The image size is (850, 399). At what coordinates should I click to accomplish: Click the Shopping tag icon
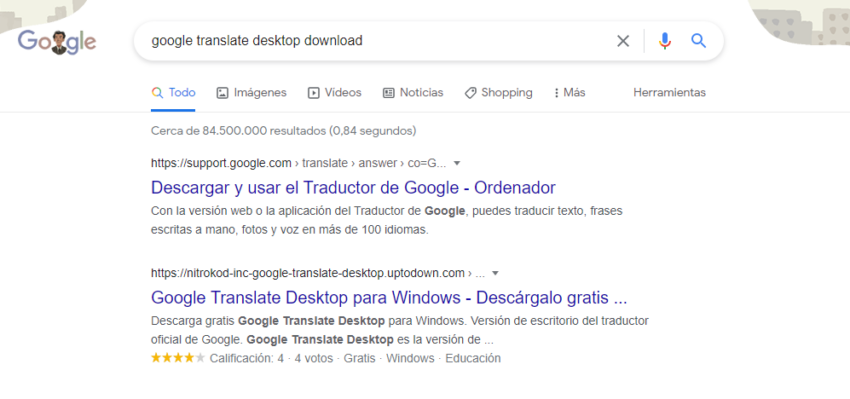point(470,93)
